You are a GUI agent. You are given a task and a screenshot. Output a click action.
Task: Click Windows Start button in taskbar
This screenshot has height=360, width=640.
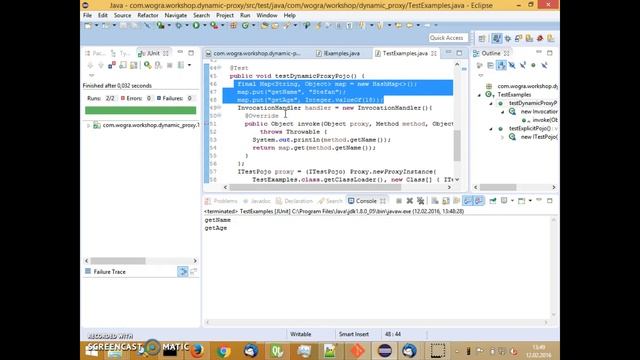pos(92,351)
